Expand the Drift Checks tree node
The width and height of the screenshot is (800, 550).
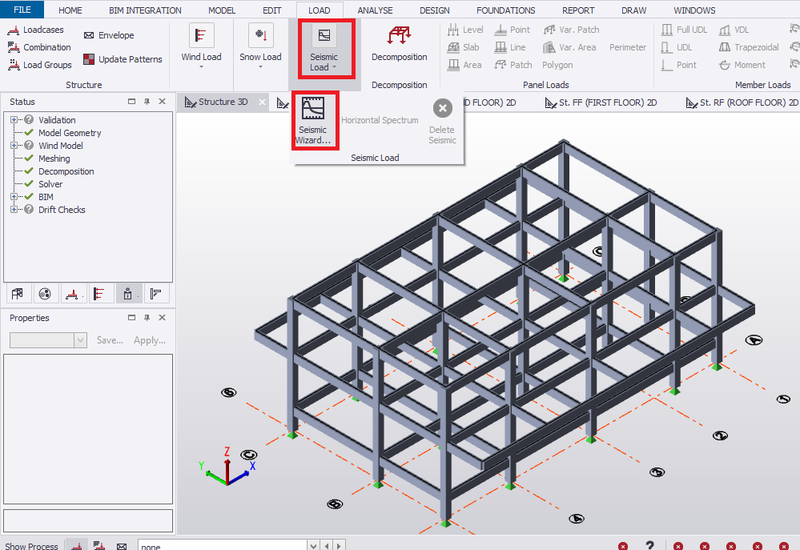15,210
